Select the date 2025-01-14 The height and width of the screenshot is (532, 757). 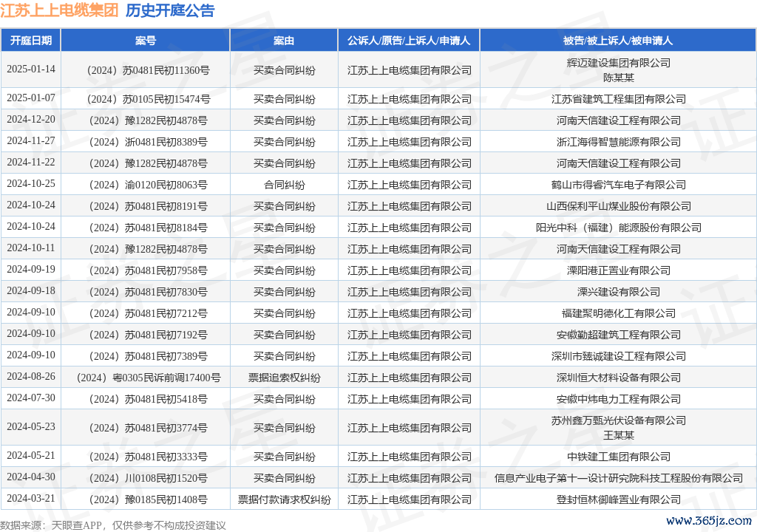tap(31, 69)
